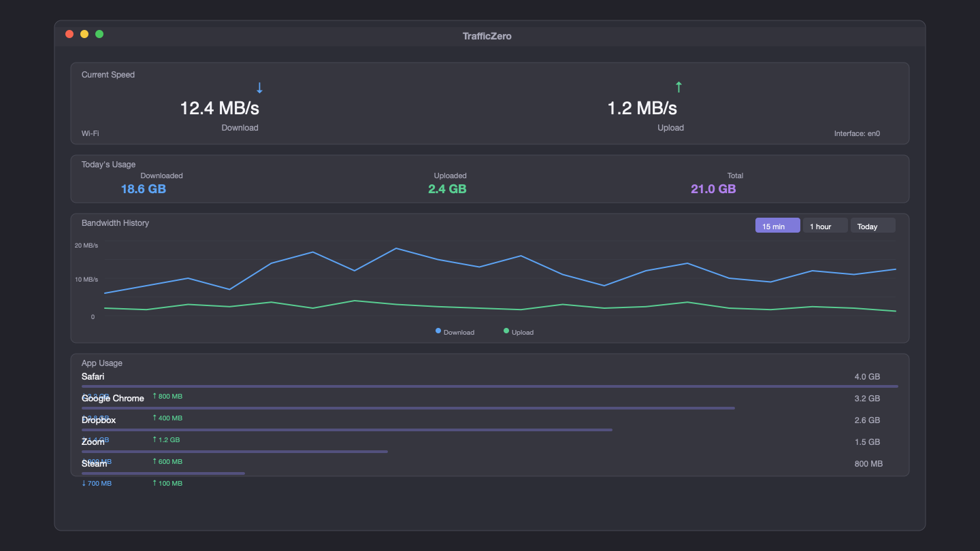Click the 21.0 GB total value
Viewport: 980px width, 551px height.
click(713, 188)
